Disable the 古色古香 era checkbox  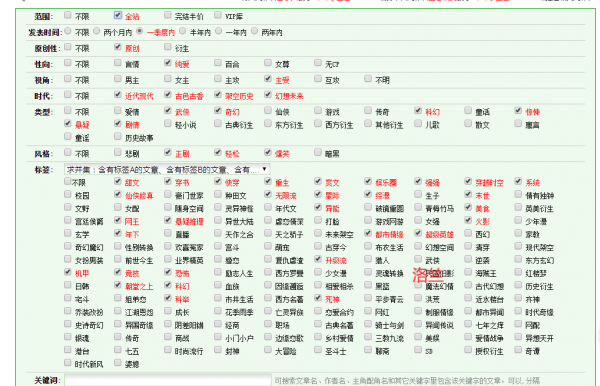point(168,94)
